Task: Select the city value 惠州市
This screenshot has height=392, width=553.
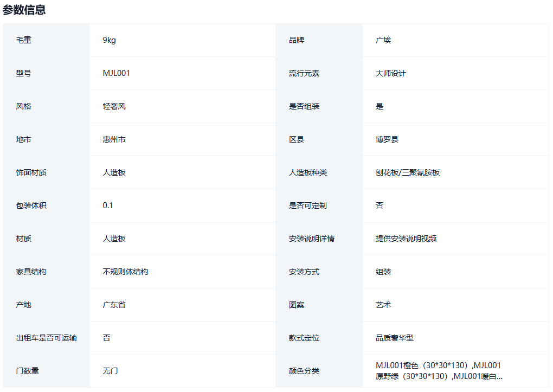Action: click(114, 139)
